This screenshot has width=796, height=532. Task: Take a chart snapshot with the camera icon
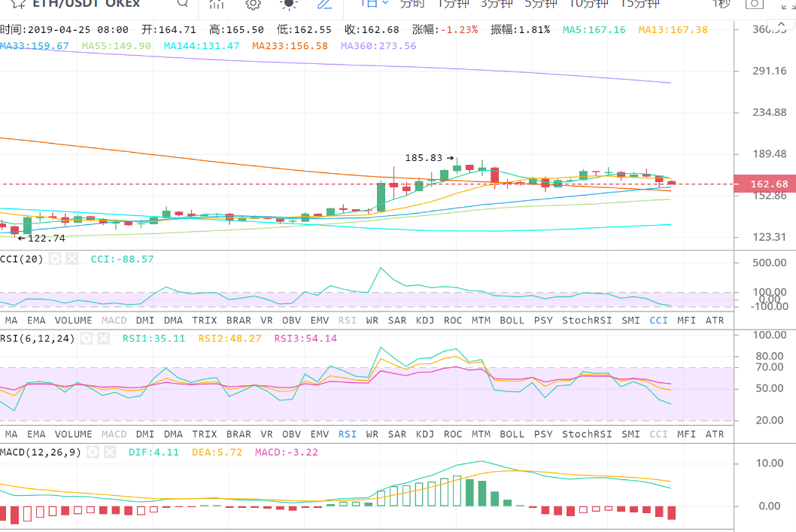[x=755, y=4]
